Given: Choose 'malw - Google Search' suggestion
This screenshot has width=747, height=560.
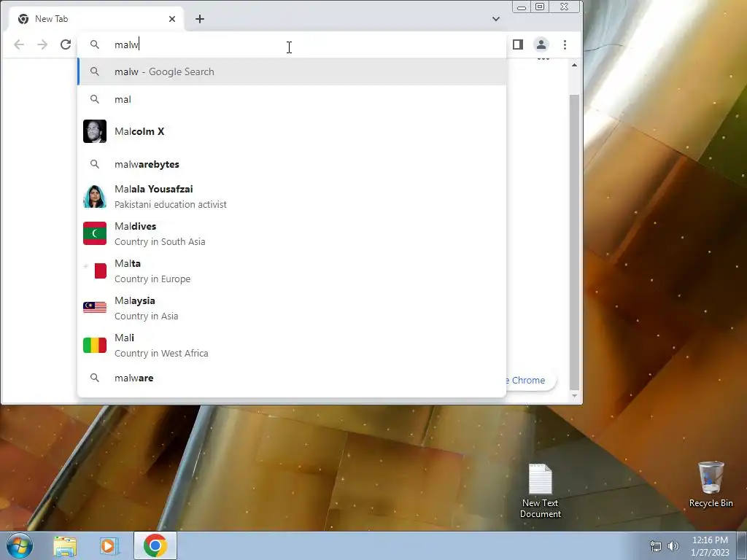Looking at the screenshot, I should coord(292,72).
